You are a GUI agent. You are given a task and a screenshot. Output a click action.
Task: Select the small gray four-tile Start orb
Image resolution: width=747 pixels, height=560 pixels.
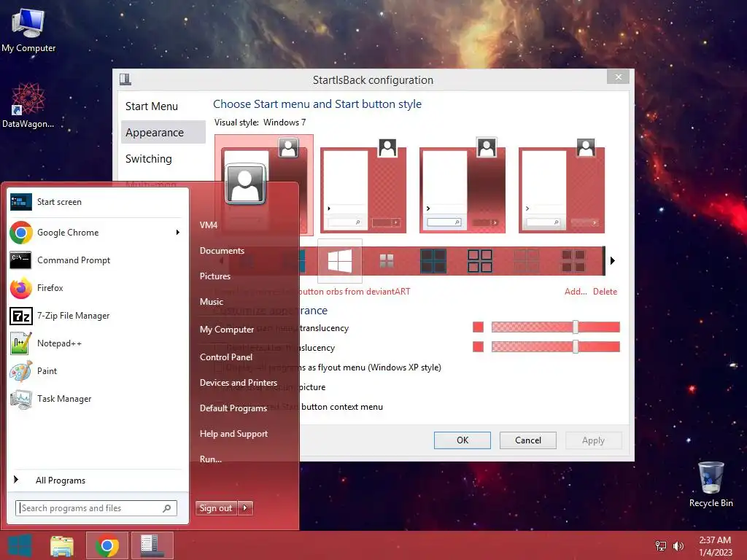click(387, 261)
